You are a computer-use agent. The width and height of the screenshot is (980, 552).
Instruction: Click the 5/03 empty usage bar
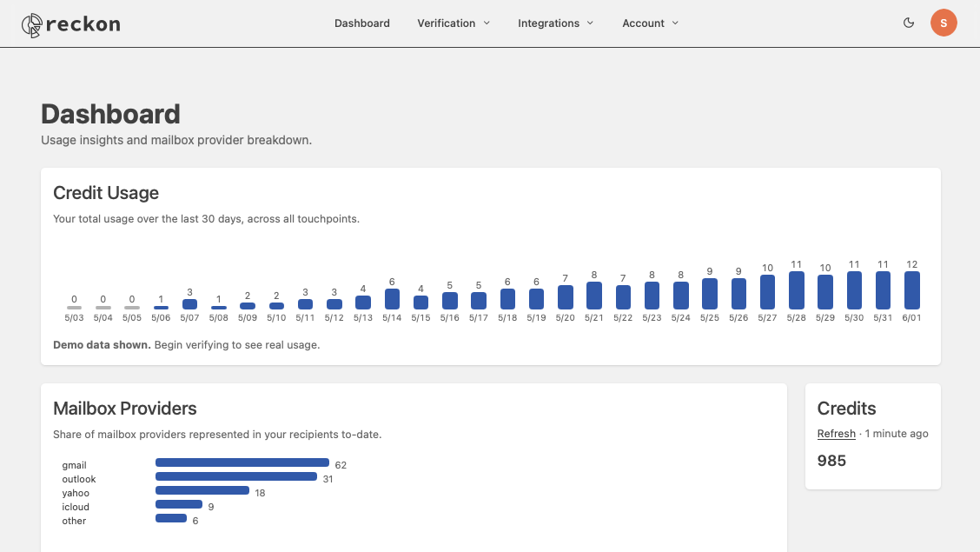pos(75,308)
